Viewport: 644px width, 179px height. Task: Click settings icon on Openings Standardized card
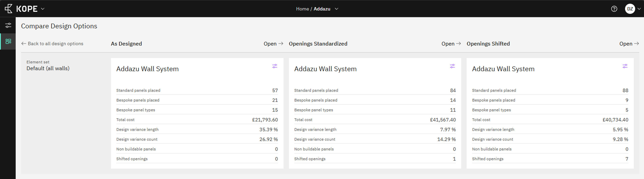[452, 66]
